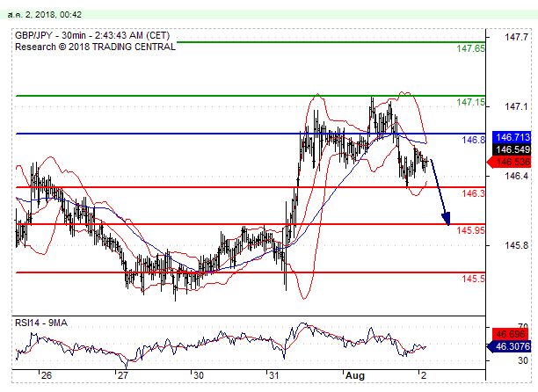Click date marker 27 on time axis

click(122, 375)
